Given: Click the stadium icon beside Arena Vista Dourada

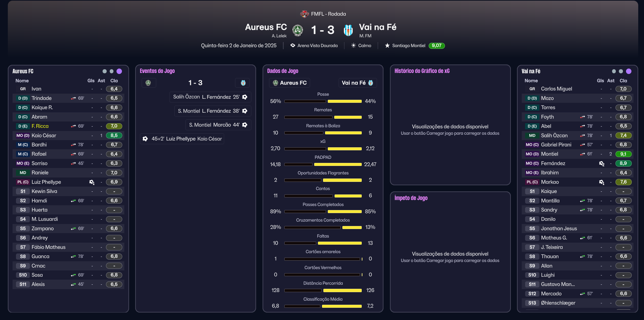Looking at the screenshot, I should pos(293,45).
